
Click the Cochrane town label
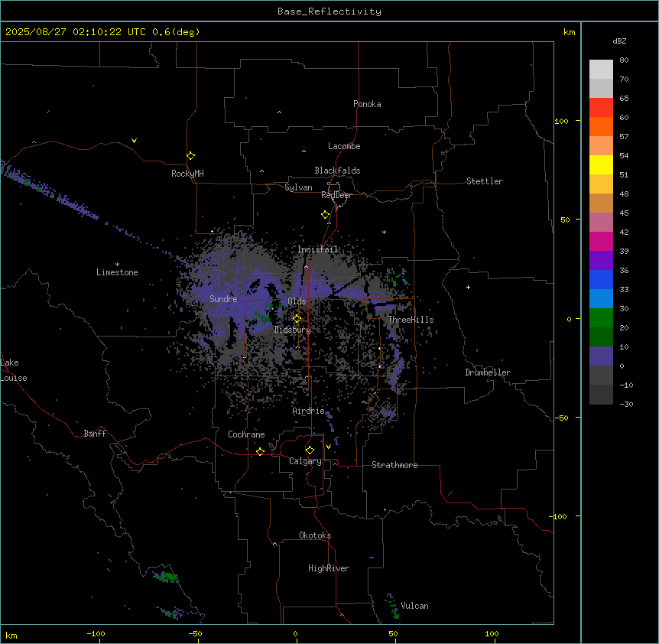click(x=246, y=434)
